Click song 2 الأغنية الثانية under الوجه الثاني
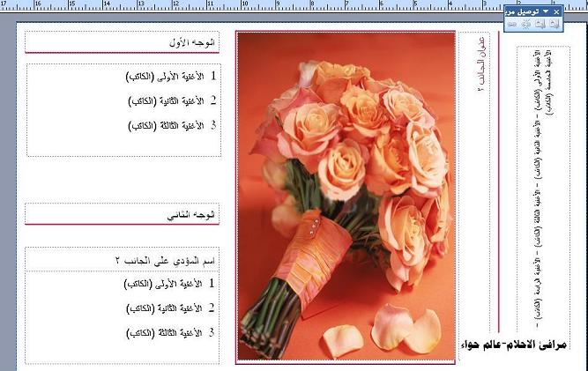Screen dimensions: 588x371 pyautogui.click(x=172, y=308)
